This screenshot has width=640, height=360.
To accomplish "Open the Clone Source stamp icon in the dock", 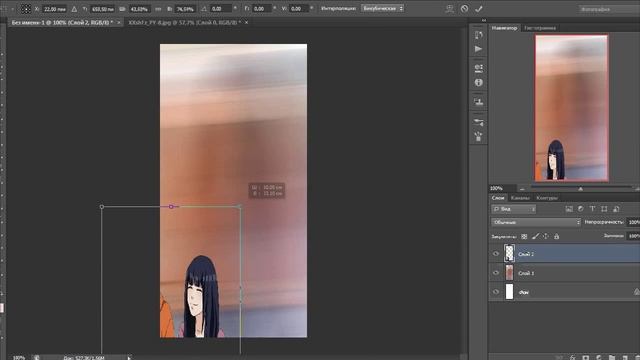I will (x=479, y=102).
